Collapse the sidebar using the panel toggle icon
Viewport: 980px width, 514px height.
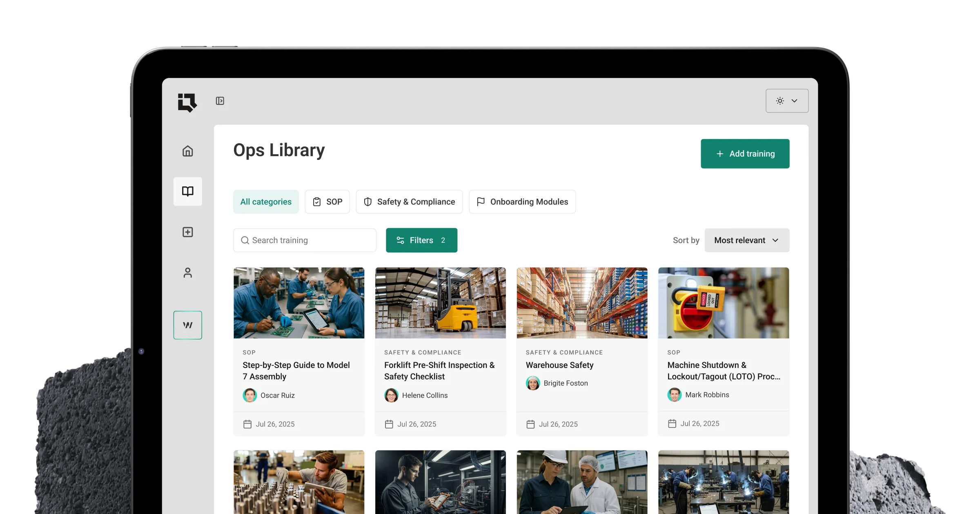(220, 101)
